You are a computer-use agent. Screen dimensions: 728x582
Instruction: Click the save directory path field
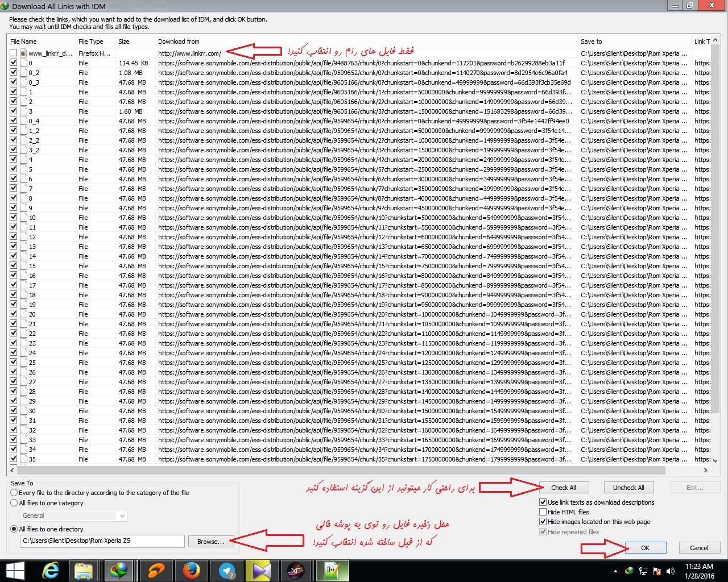point(102,541)
